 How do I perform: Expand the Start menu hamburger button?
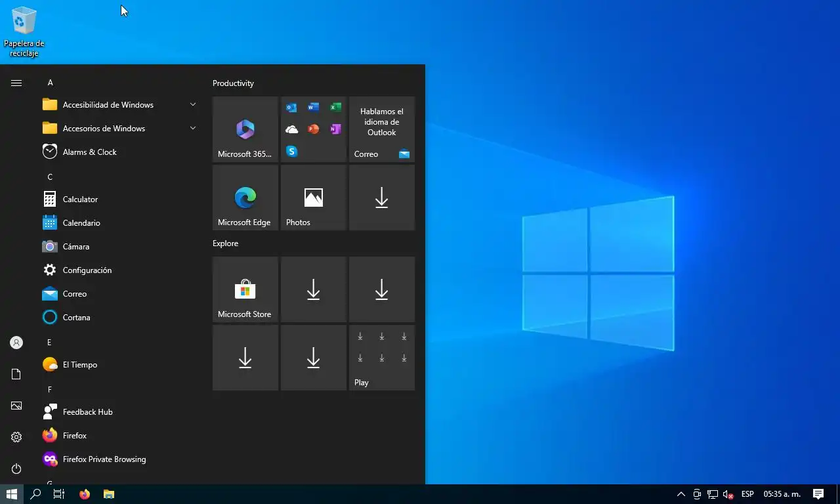16,83
